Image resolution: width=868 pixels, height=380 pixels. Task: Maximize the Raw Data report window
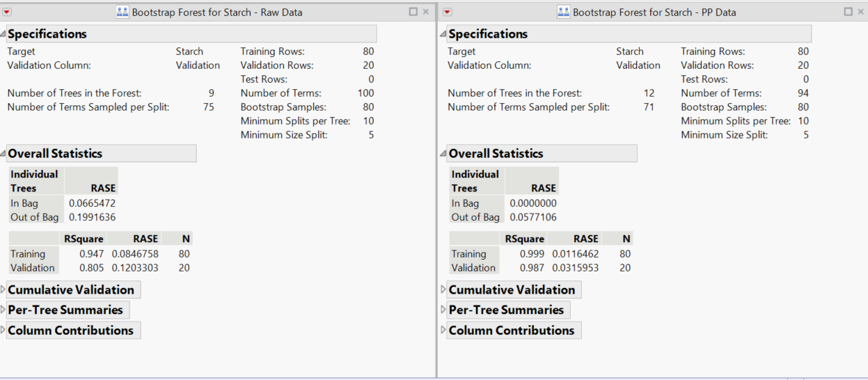click(x=413, y=12)
